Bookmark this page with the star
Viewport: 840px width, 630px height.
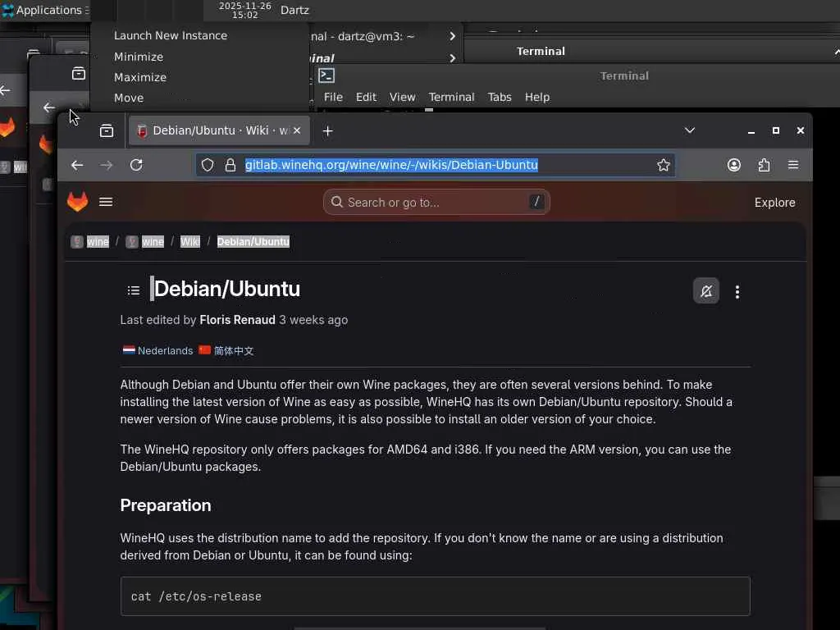click(663, 165)
